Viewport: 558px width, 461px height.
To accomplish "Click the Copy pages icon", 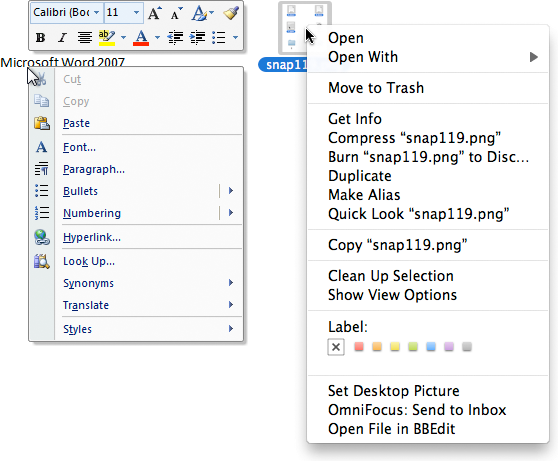I will pos(42,101).
